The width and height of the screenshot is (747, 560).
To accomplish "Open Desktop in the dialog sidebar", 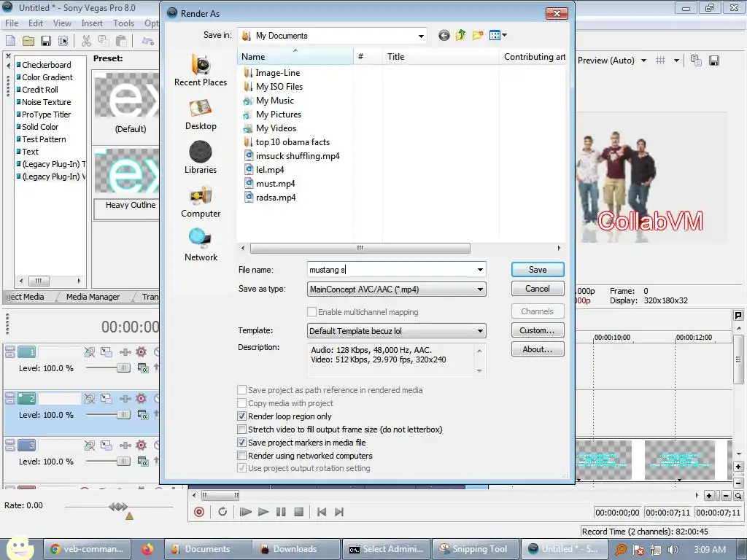I will pos(201,114).
